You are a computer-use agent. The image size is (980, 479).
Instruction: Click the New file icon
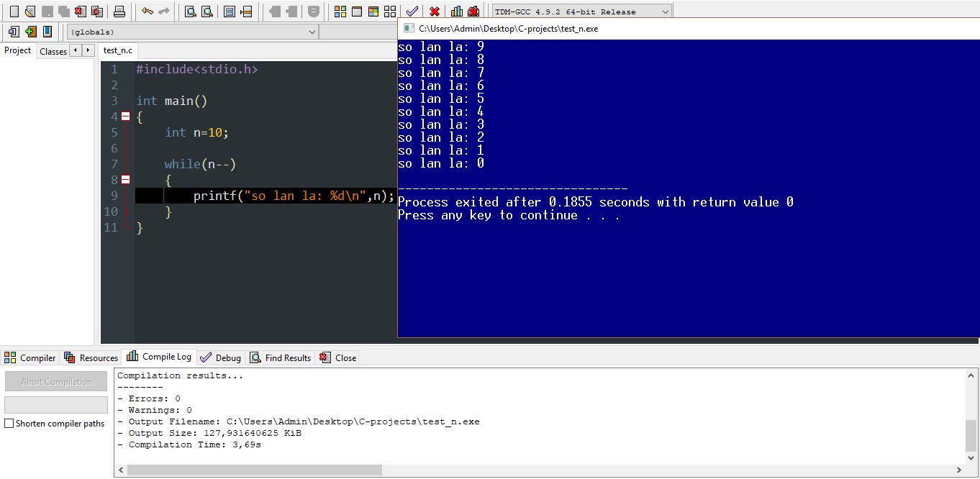(x=14, y=12)
